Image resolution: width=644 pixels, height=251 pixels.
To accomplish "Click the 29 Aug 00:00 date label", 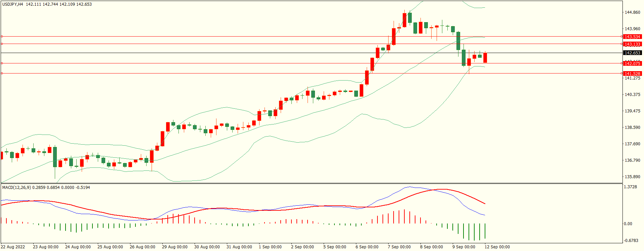I will pos(175,247).
